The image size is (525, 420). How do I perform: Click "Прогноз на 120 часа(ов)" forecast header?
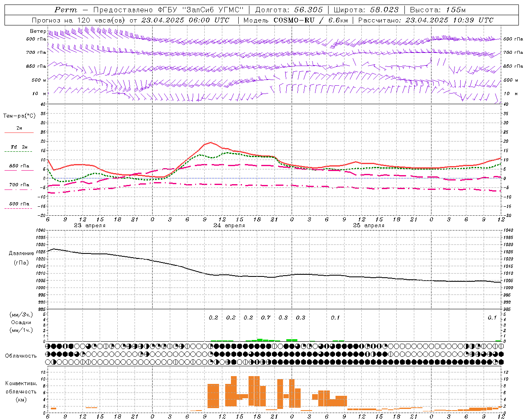(x=79, y=20)
